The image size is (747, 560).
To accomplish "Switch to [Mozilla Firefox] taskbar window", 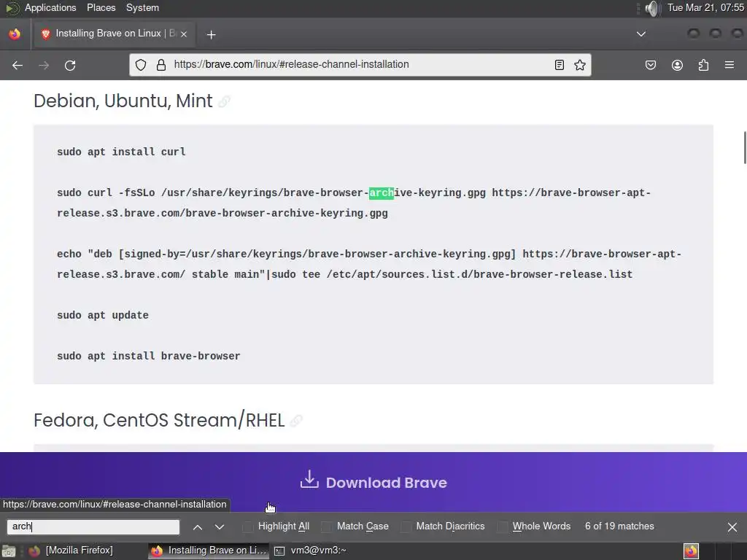I will click(71, 551).
